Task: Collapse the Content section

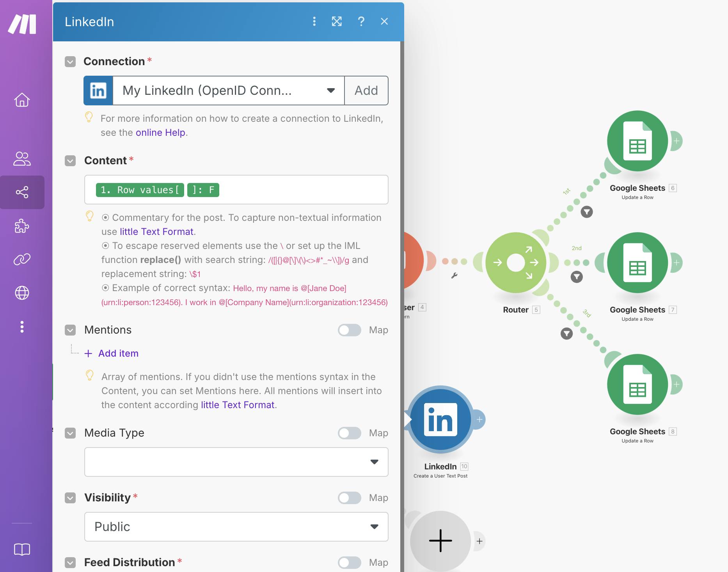Action: 70,161
